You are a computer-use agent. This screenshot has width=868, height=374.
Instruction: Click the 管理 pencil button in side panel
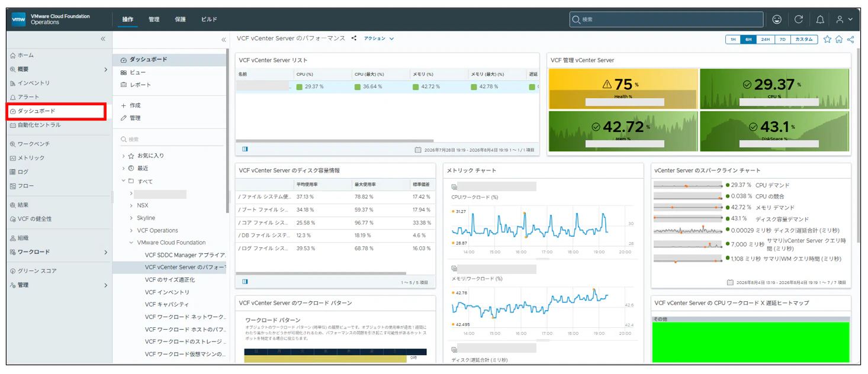131,118
